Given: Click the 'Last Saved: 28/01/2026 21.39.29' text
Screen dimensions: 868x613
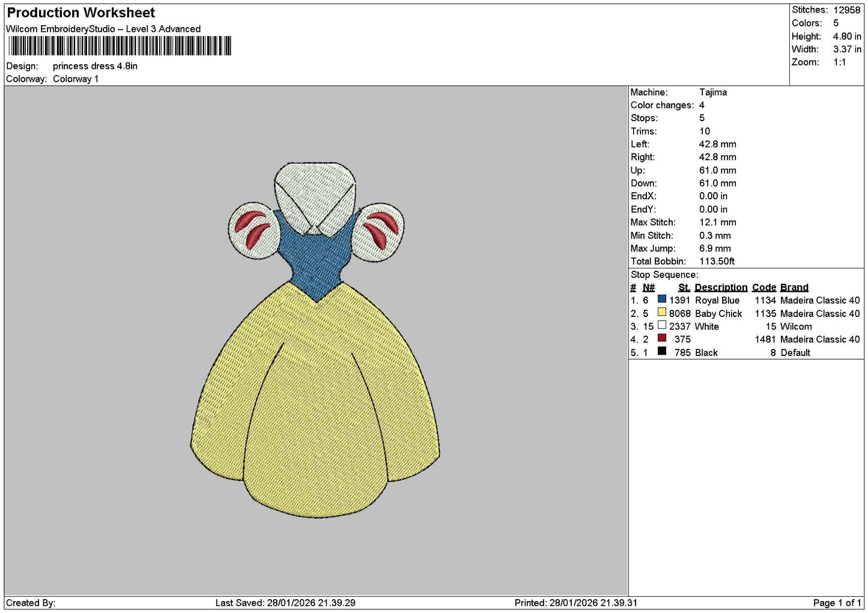Looking at the screenshot, I should pyautogui.click(x=285, y=603).
